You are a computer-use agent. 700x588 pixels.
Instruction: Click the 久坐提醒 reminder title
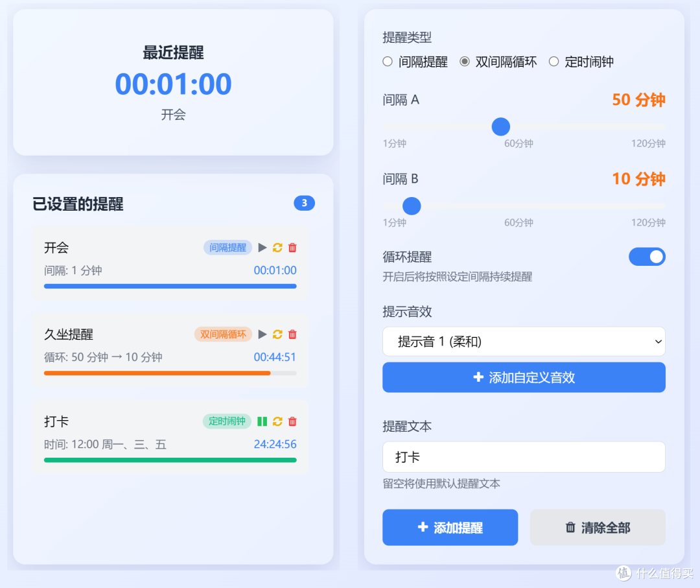(x=68, y=335)
